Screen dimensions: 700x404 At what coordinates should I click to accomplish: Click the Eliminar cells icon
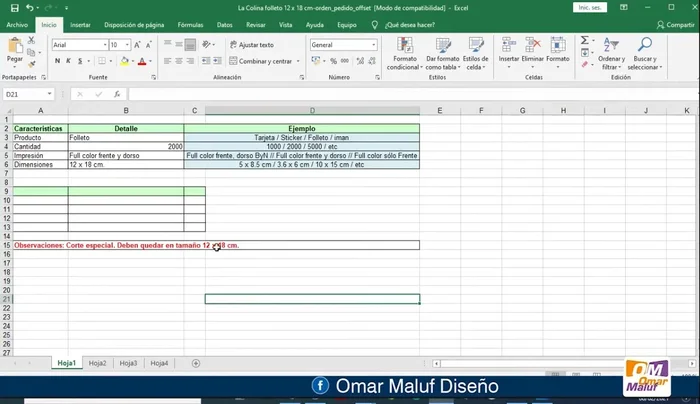click(x=533, y=45)
